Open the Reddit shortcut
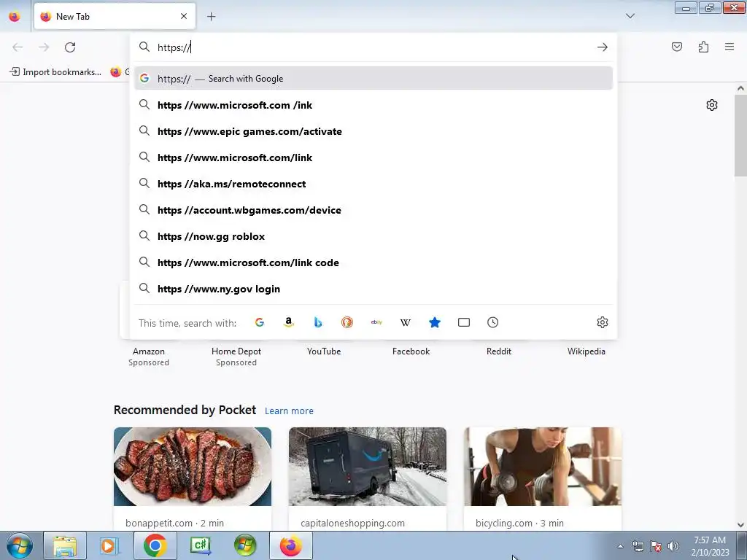Viewport: 747px width, 560px height. coord(499,351)
